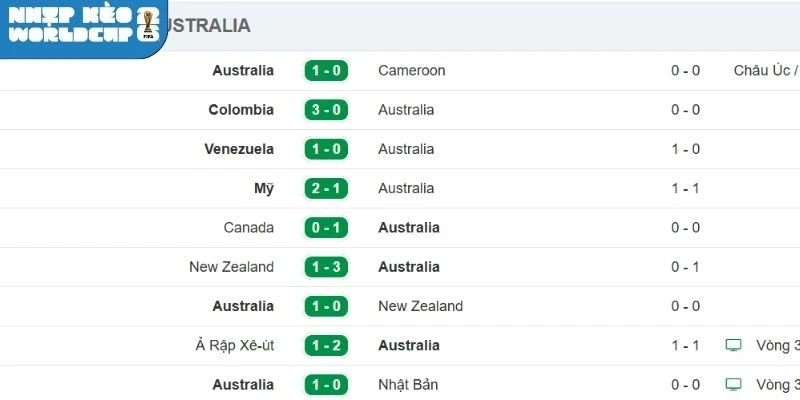Image resolution: width=800 pixels, height=400 pixels.
Task: Click the New Zealand 1 - 3 score badge
Action: click(x=326, y=267)
